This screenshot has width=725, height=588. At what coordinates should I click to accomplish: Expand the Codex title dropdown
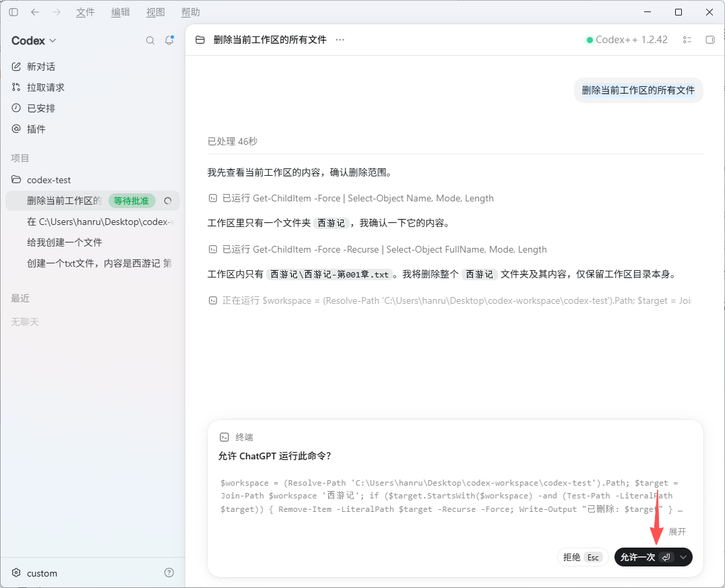tap(34, 40)
